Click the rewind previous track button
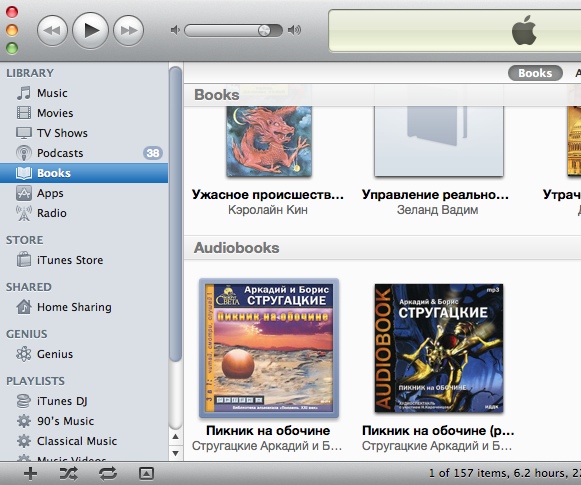 [52, 30]
